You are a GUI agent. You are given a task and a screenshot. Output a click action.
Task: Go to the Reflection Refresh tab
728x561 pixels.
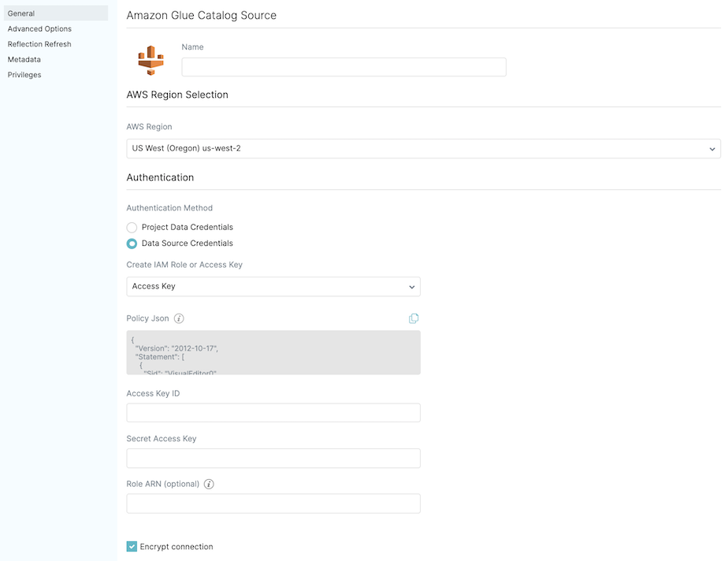[39, 44]
